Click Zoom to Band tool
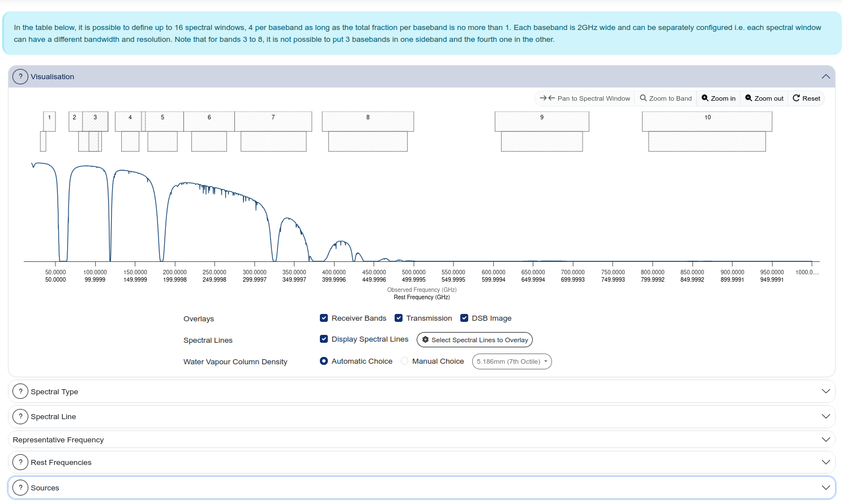Viewport: 843px width, 504px height. 666,98
